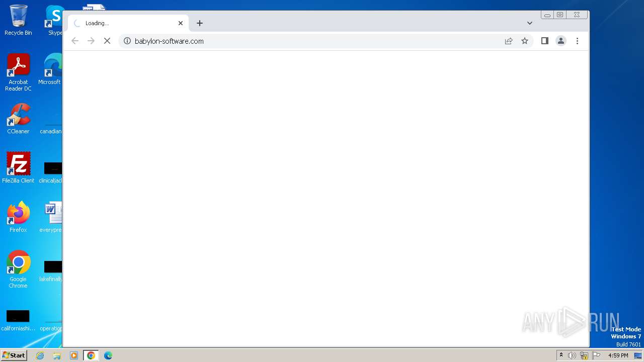Image resolution: width=644 pixels, height=362 pixels.
Task: Share this page icon
Action: coord(509,41)
